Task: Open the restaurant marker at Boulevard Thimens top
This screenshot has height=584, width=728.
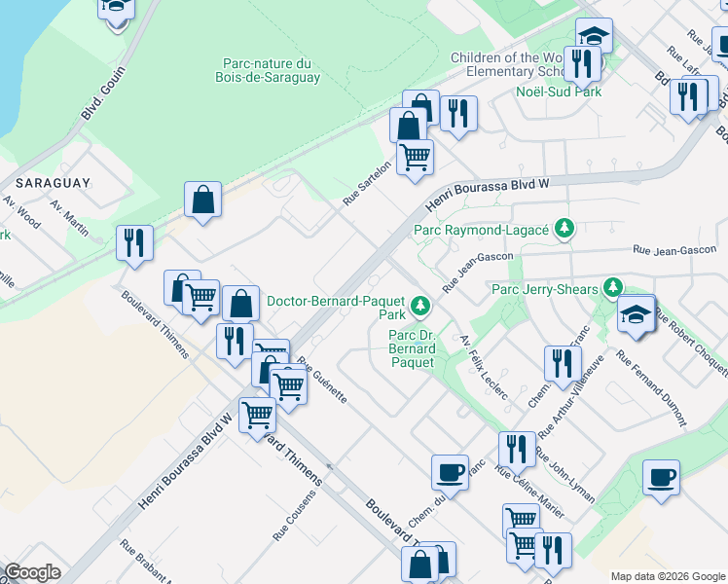Action: click(x=134, y=244)
